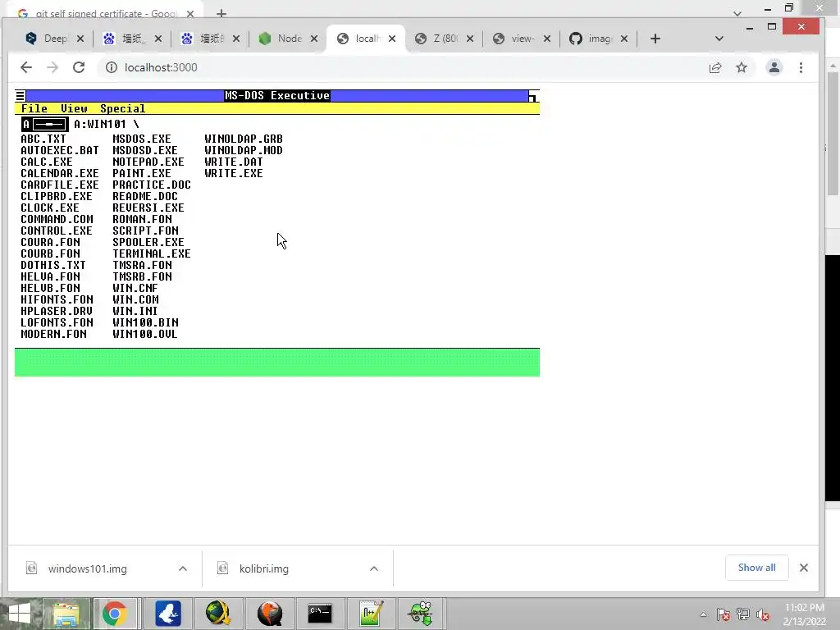
Task: Select ABC.TXT file entry
Action: 43,139
